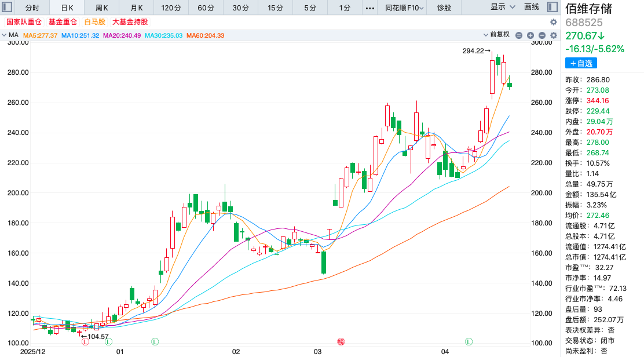Toggle the 国家队重仓 tag
644x357 pixels.
tap(24, 22)
